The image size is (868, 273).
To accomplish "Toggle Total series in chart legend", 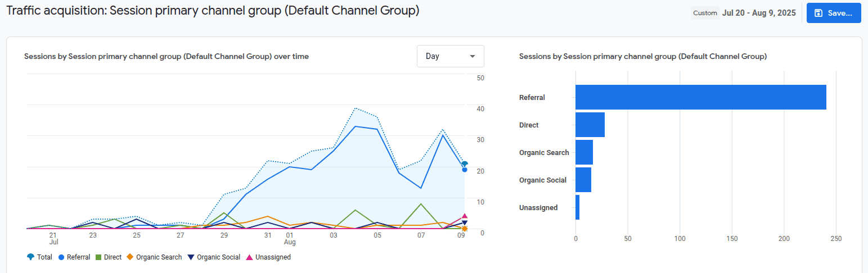I will (39, 257).
